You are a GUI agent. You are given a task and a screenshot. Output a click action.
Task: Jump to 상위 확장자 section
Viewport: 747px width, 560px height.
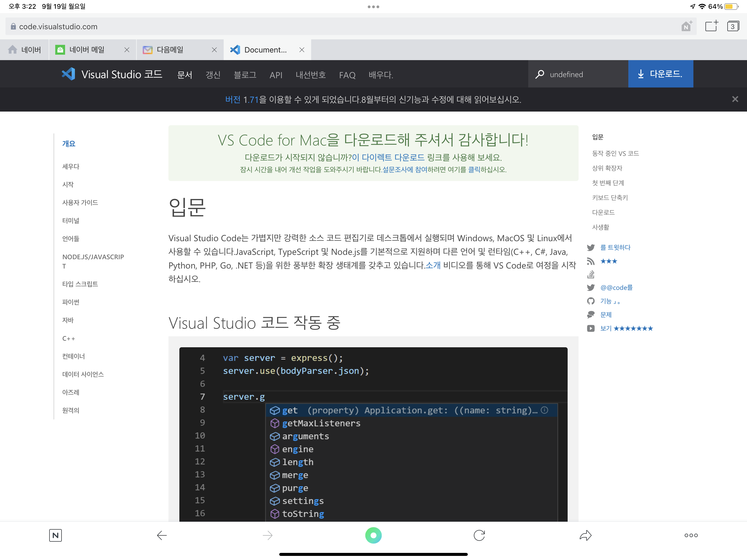pos(607,168)
